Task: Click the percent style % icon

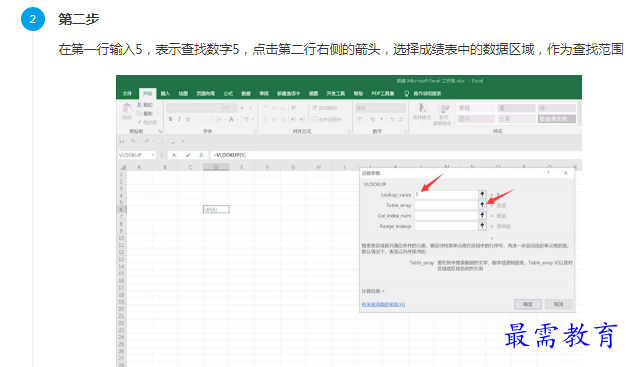Action: (372, 119)
